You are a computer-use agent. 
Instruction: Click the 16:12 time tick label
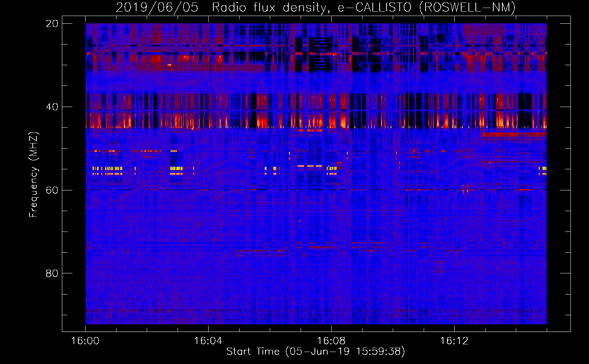[454, 341]
